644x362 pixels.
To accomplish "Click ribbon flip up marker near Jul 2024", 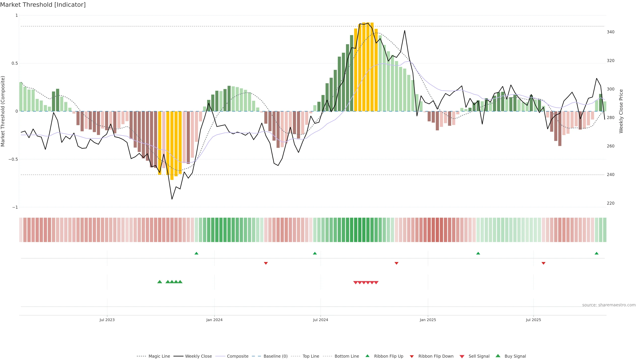I will click(x=315, y=253).
